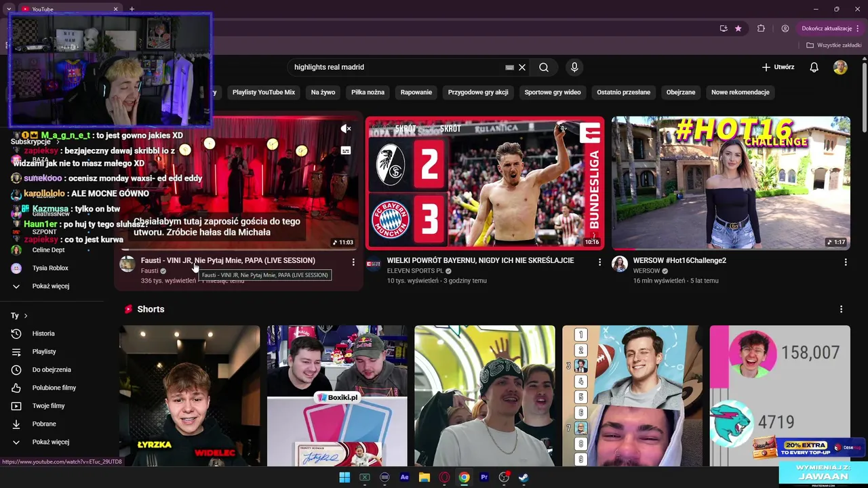Select the Playlisty YouTube Mix filter chip
Viewport: 868px width, 488px height.
[x=264, y=92]
